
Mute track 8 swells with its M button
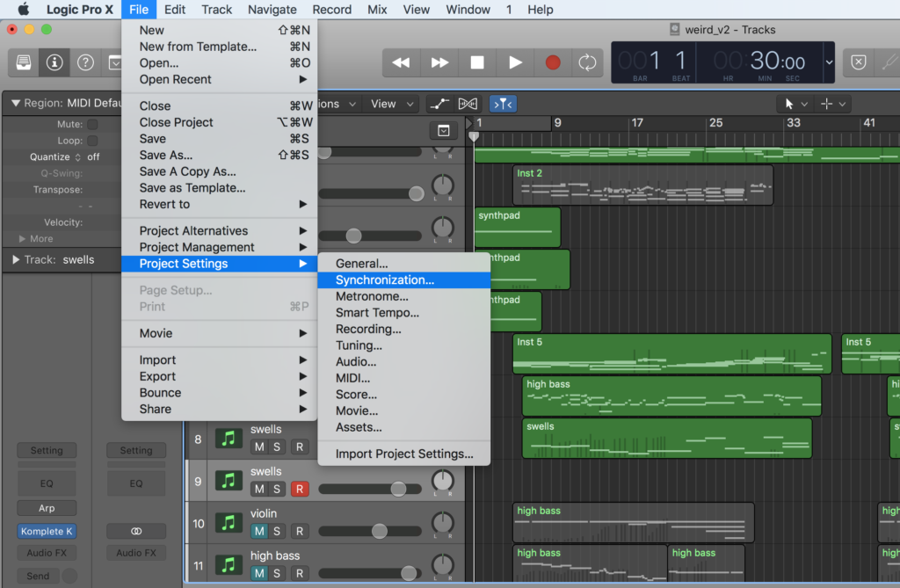click(259, 446)
